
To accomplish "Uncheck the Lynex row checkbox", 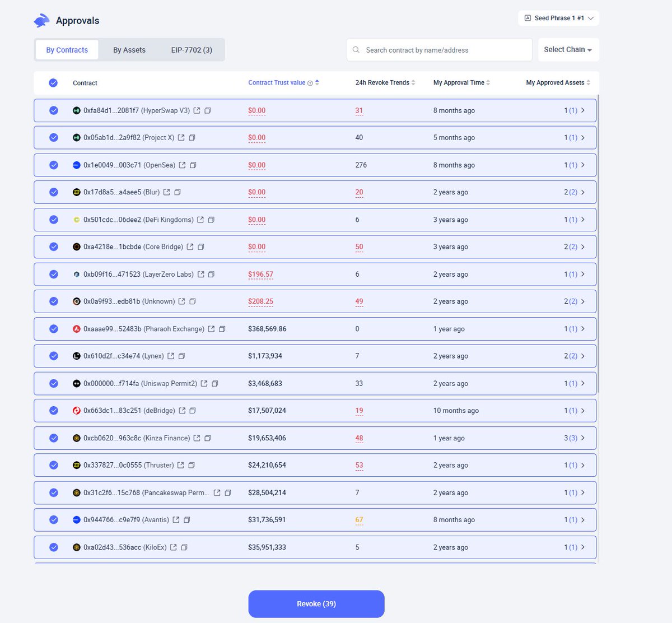I will [54, 356].
